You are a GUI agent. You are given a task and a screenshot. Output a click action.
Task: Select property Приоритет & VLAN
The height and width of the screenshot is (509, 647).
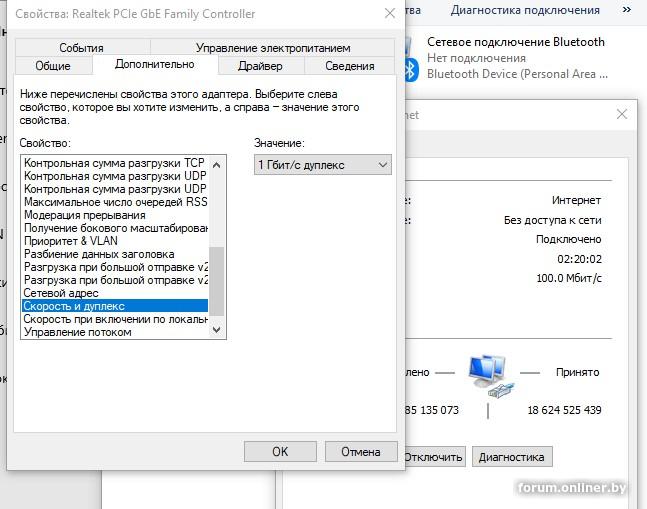click(115, 241)
